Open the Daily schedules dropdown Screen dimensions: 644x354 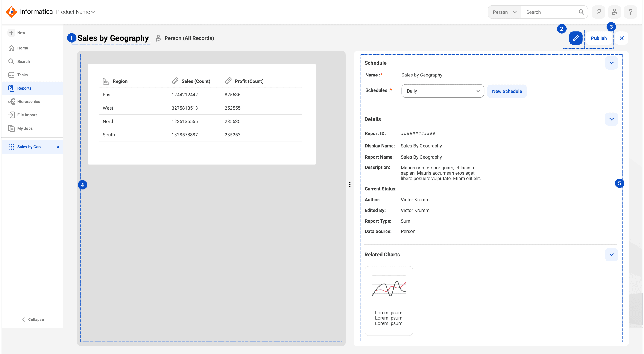coord(442,91)
